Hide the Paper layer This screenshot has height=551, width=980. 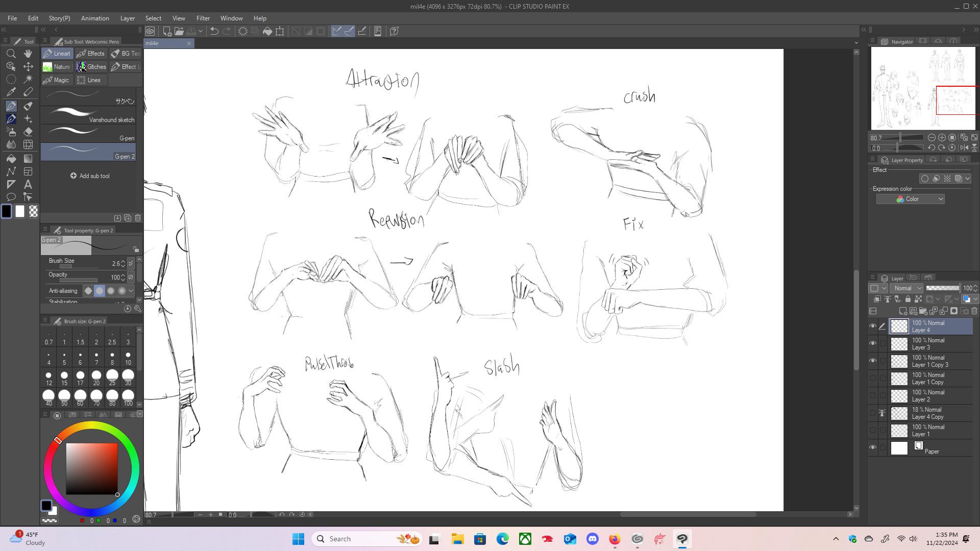873,448
